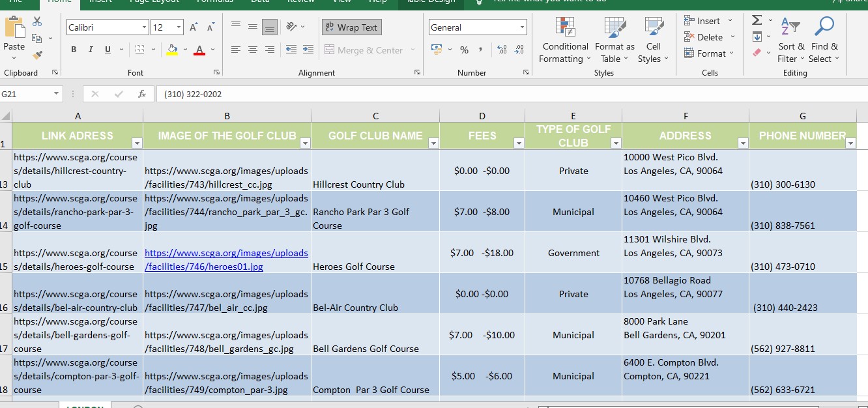868x408 pixels.
Task: Expand the General number format dropdown
Action: click(x=522, y=27)
